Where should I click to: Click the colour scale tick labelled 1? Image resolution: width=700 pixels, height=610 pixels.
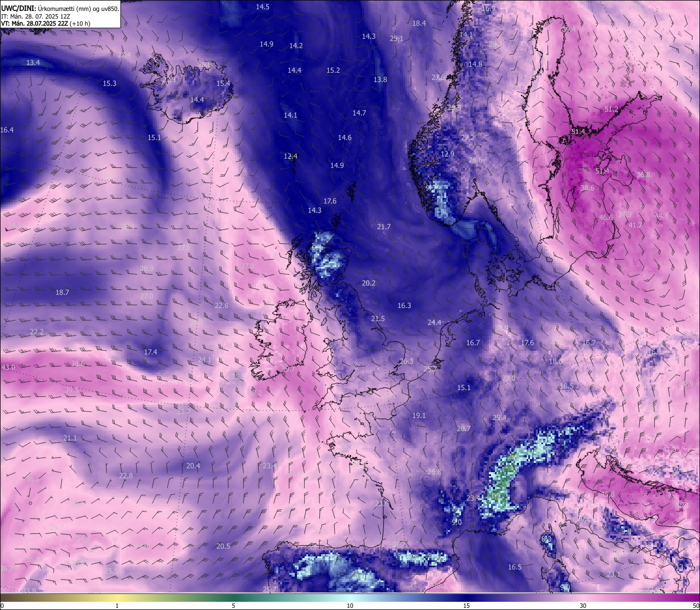click(x=117, y=606)
